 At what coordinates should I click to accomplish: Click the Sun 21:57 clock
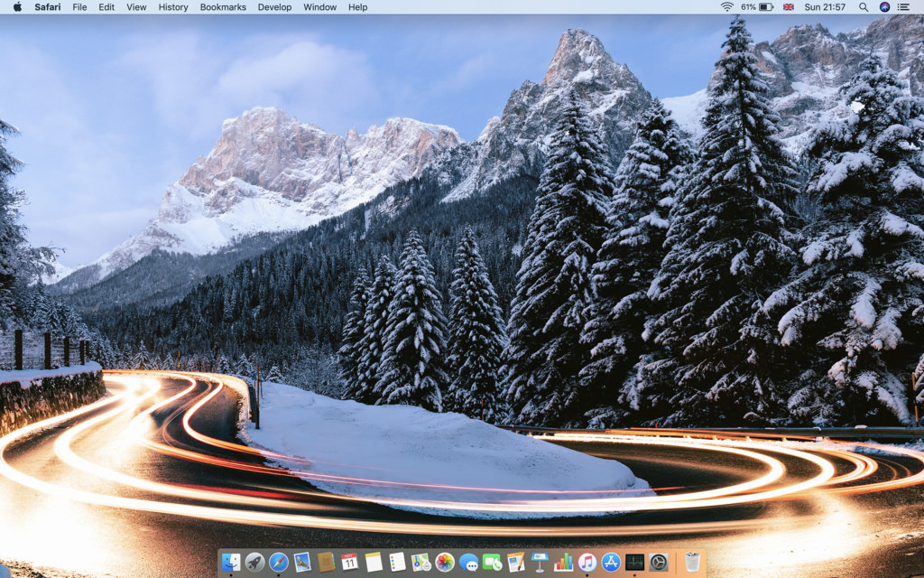825,7
